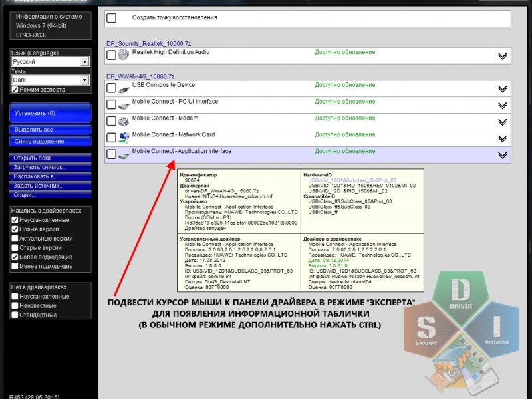Click Доступно обновление status for USB Composite Device
This screenshot has width=532, height=399.
tap(345, 85)
